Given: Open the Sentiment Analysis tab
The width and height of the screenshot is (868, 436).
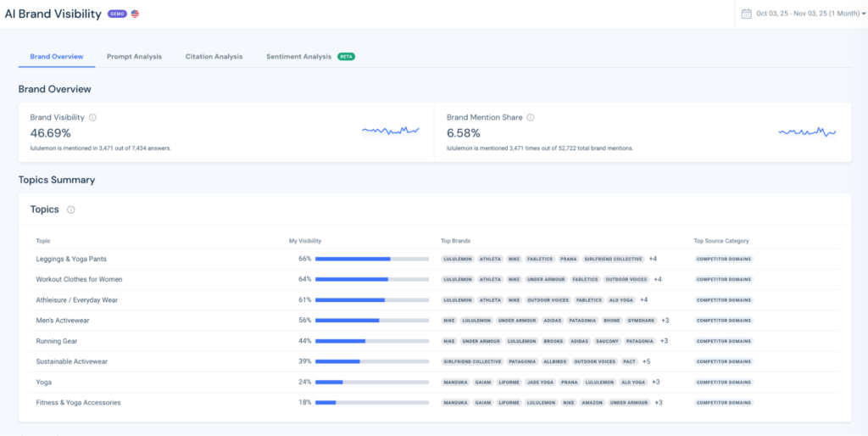Looking at the screenshot, I should (299, 57).
